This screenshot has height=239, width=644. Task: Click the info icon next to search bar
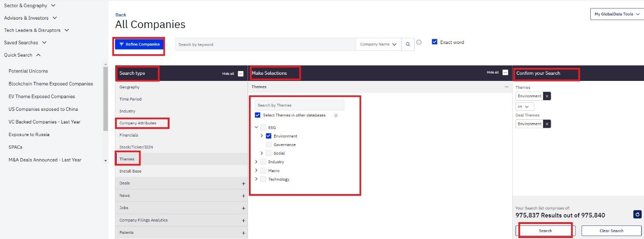point(419,43)
